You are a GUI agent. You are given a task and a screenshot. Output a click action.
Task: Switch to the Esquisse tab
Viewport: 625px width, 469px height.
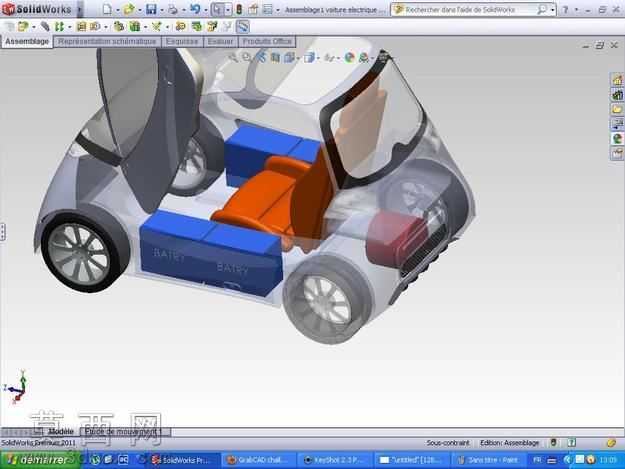[x=182, y=41]
